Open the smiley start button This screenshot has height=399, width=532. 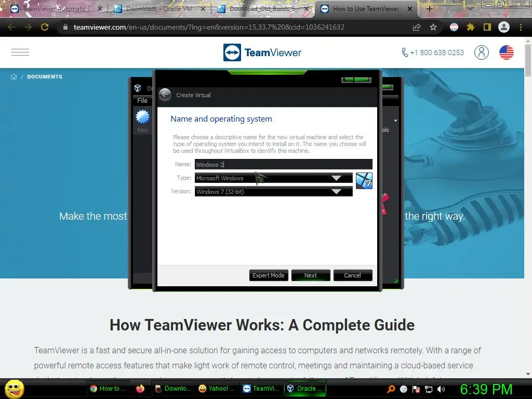point(14,389)
